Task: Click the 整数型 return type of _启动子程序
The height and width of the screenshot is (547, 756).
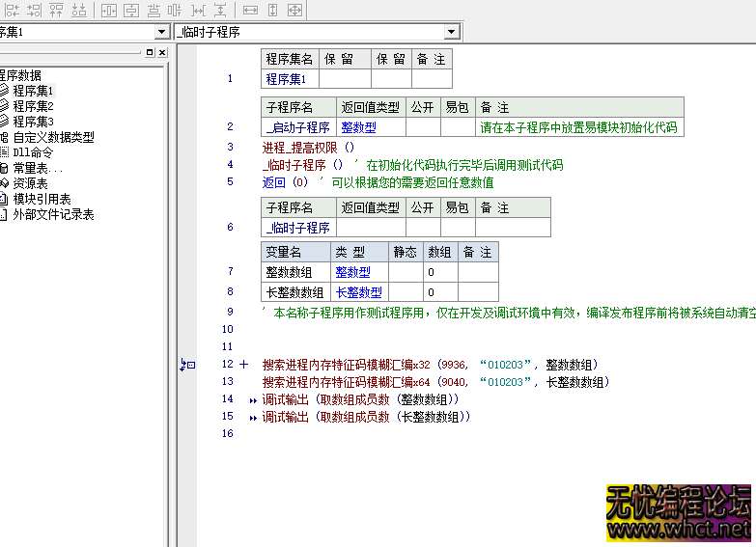Action: pyautogui.click(x=358, y=127)
